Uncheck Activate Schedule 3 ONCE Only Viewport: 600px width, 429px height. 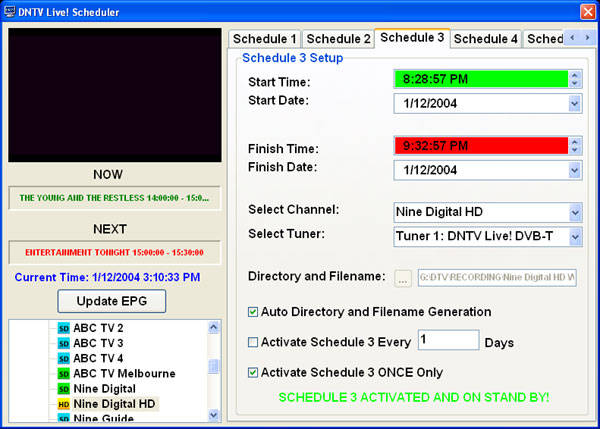pyautogui.click(x=253, y=372)
